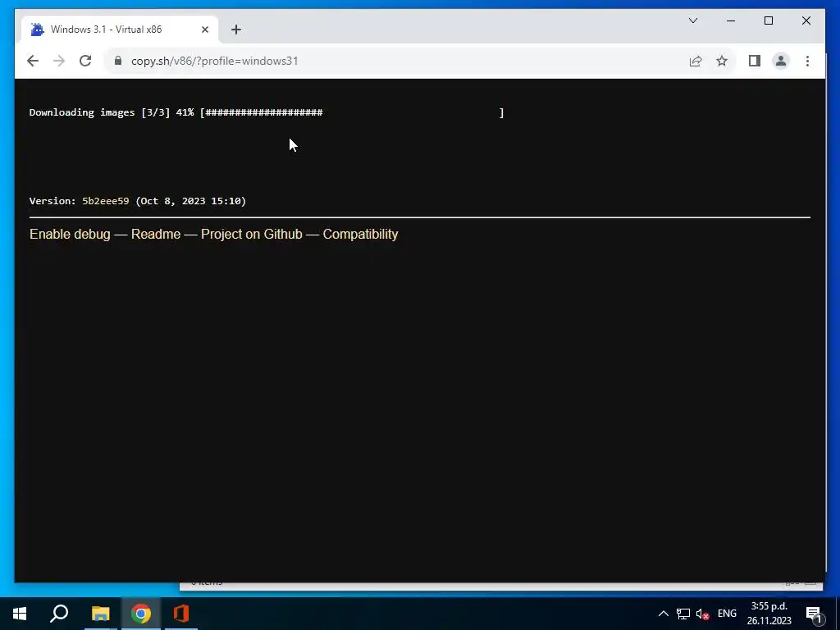
Task: Open the Compatibility link
Action: tap(361, 234)
